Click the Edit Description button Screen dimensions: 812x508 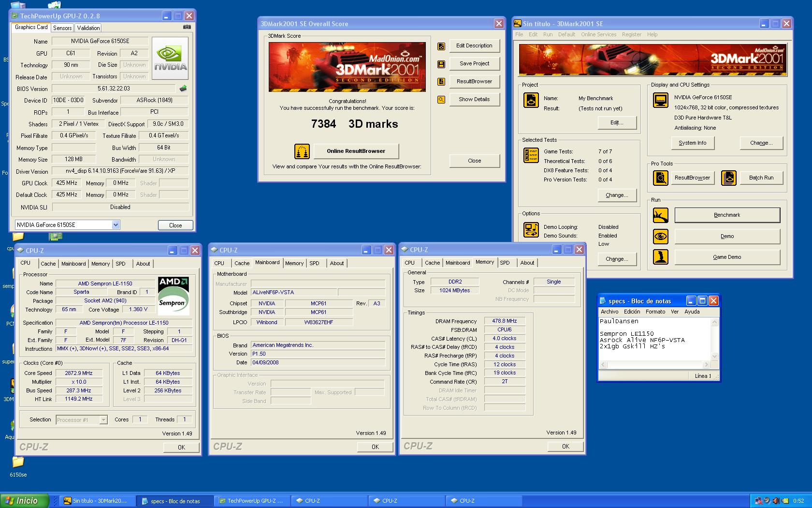click(x=474, y=46)
